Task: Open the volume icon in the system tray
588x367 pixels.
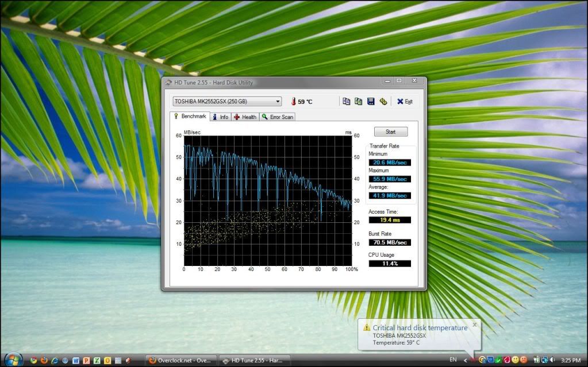Action: click(552, 361)
